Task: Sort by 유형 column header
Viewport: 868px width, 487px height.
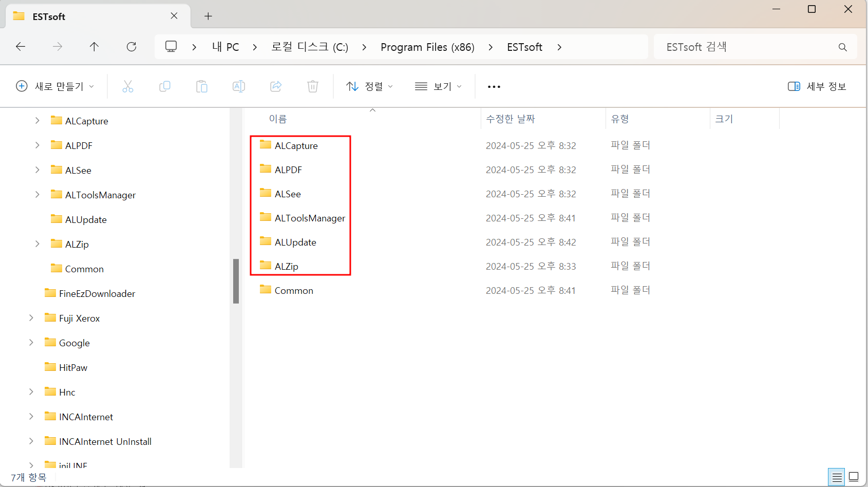Action: (x=620, y=119)
